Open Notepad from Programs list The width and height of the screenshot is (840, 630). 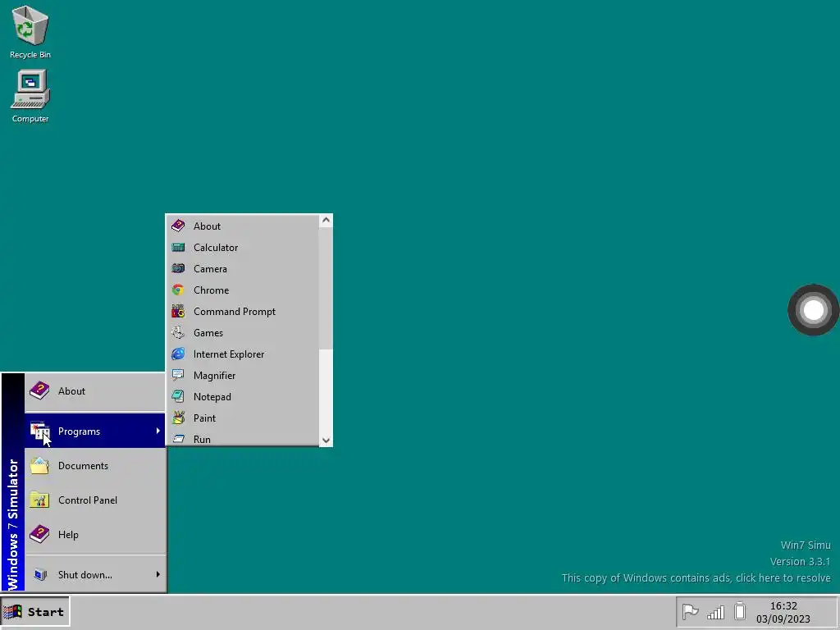click(243, 396)
